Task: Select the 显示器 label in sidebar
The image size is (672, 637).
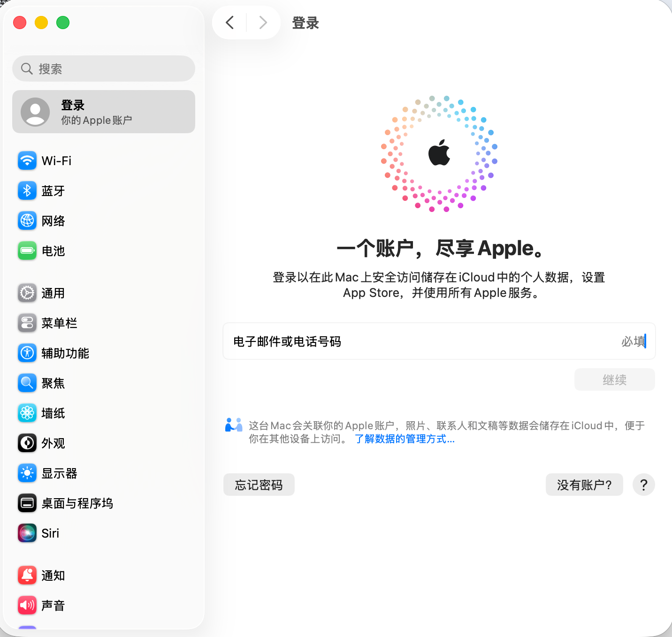Action: [59, 473]
